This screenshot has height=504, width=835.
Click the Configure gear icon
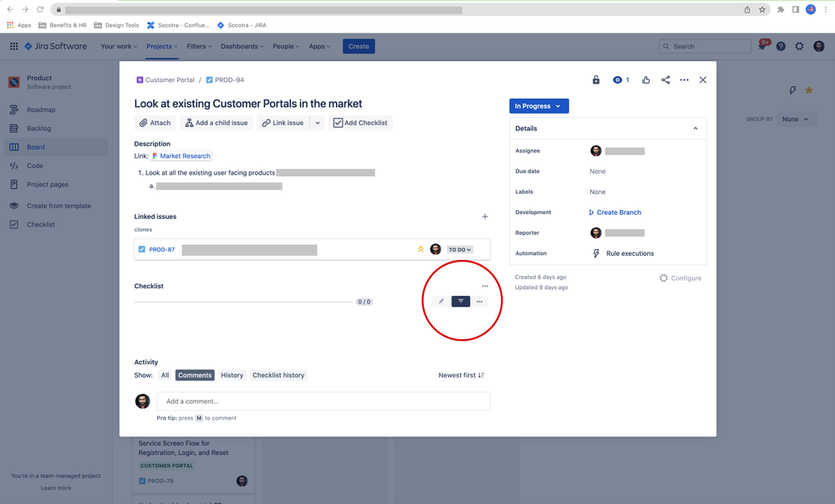[x=664, y=278]
